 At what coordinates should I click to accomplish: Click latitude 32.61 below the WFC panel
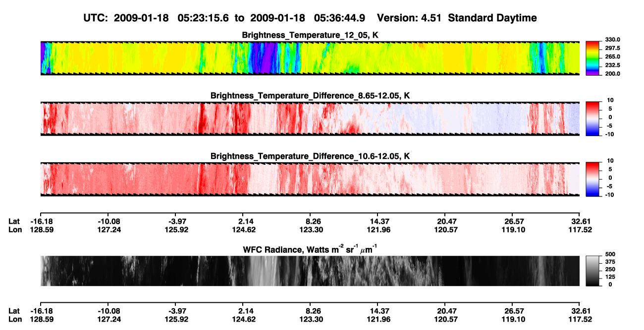(x=580, y=311)
